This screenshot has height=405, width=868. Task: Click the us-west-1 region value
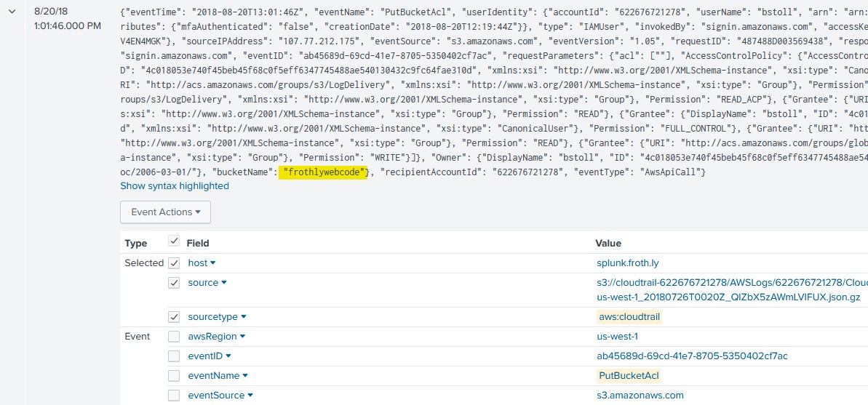[617, 337]
